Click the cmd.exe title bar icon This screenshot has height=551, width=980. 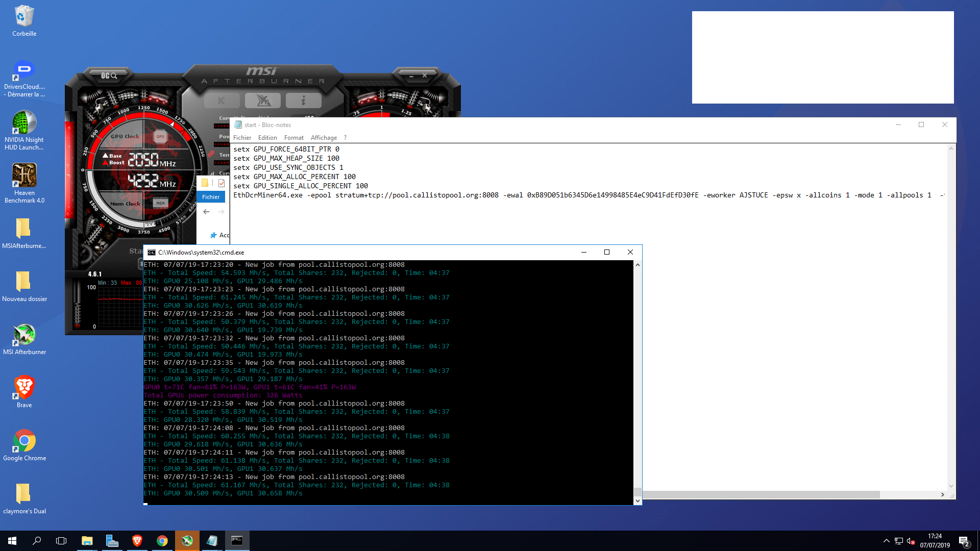pos(152,253)
